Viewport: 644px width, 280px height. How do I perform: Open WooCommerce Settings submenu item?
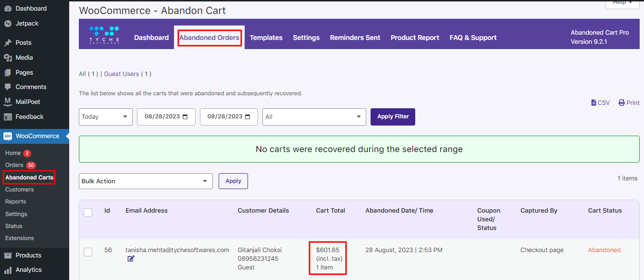pos(16,214)
